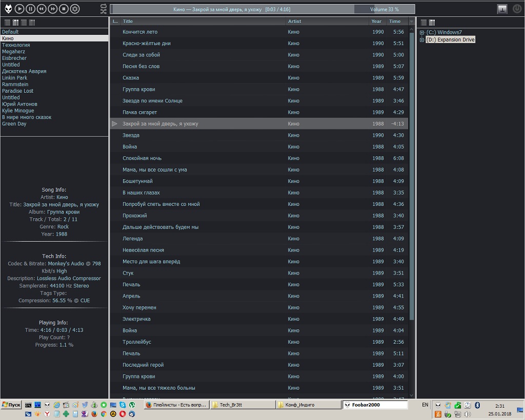Go to previous track button

(42, 9)
